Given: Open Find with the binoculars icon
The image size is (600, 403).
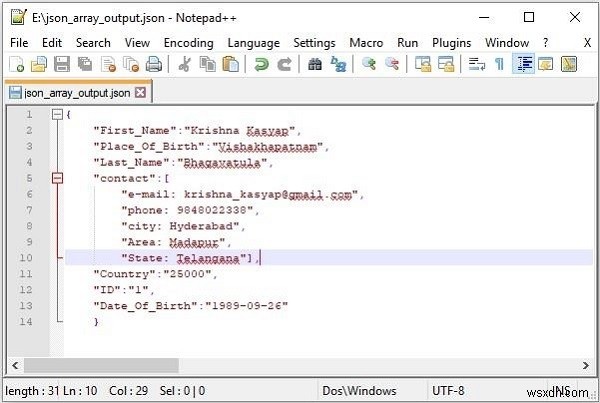Looking at the screenshot, I should [x=315, y=64].
